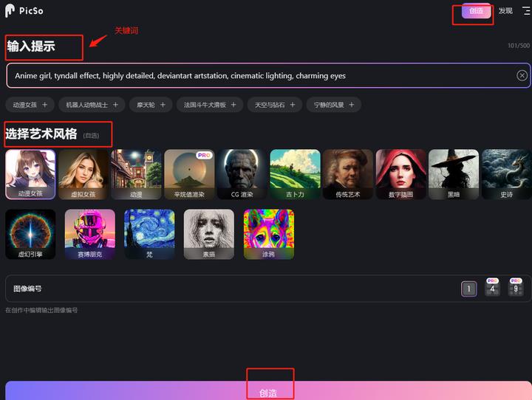Select the 赛博朋克 style thumbnail
The height and width of the screenshot is (400, 532).
(x=90, y=234)
